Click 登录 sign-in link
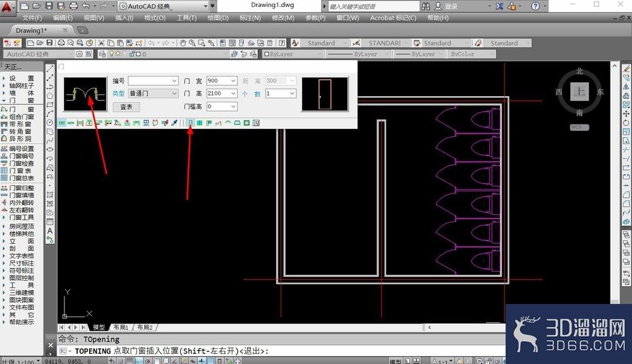Image resolution: width=632 pixels, height=364 pixels. point(451,6)
